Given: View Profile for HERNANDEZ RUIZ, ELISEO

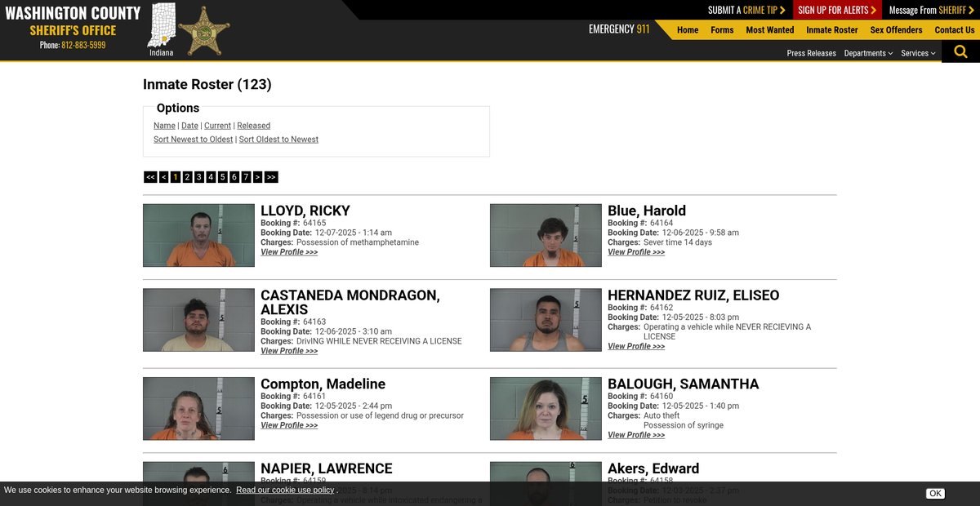Looking at the screenshot, I should tap(636, 346).
